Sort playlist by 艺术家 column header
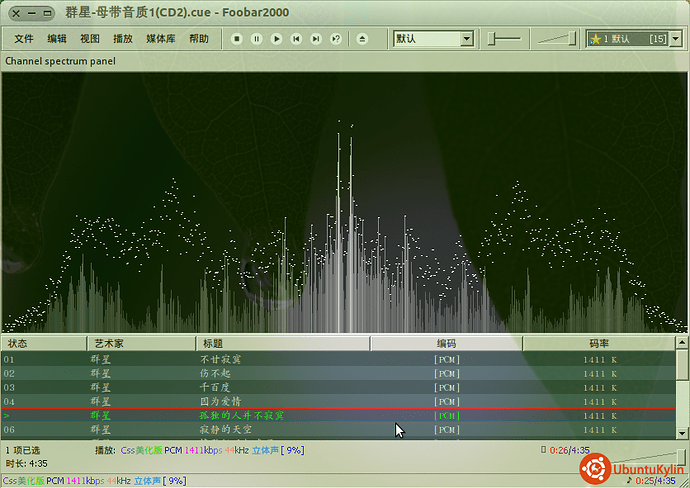Viewport: 690px width, 488px height. point(141,343)
